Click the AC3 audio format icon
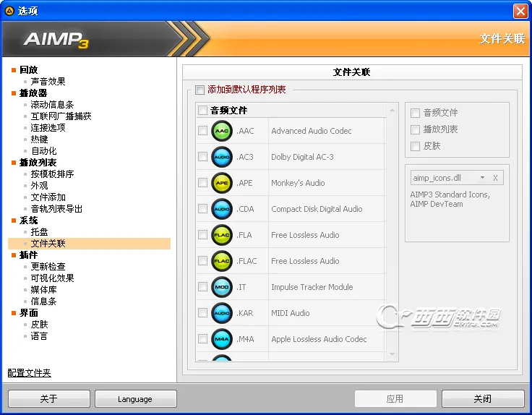This screenshot has width=532, height=415. pyautogui.click(x=222, y=157)
